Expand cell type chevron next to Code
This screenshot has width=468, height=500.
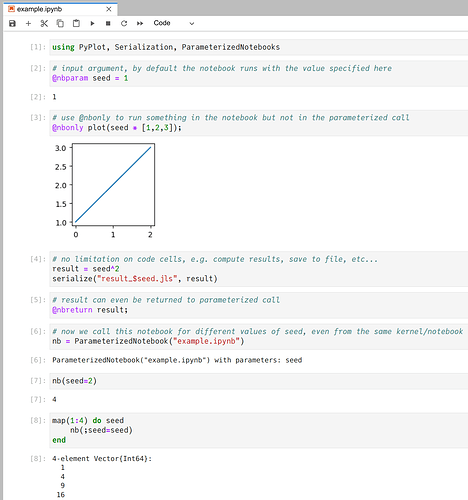pos(192,24)
